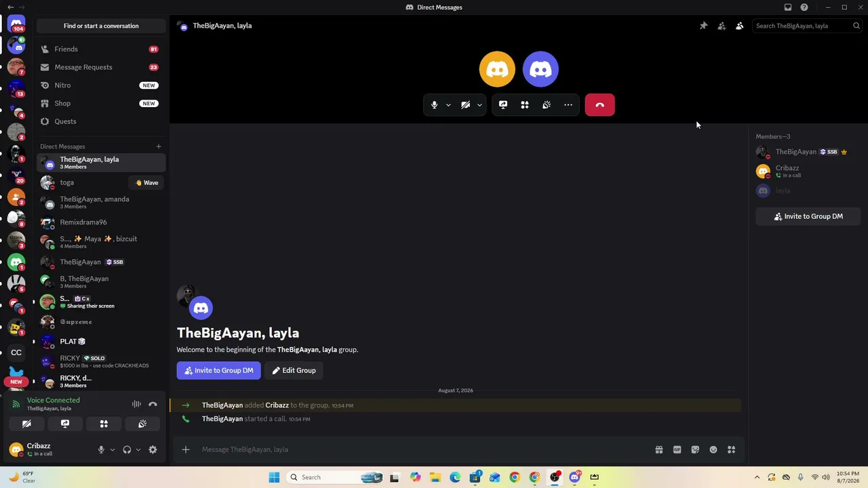This screenshot has height=488, width=868.
Task: Open the Soundboard in the call controls bar
Action: pyautogui.click(x=547, y=105)
